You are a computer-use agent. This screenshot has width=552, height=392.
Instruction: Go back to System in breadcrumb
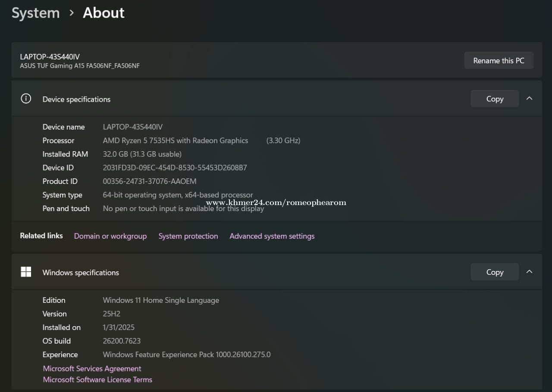35,13
